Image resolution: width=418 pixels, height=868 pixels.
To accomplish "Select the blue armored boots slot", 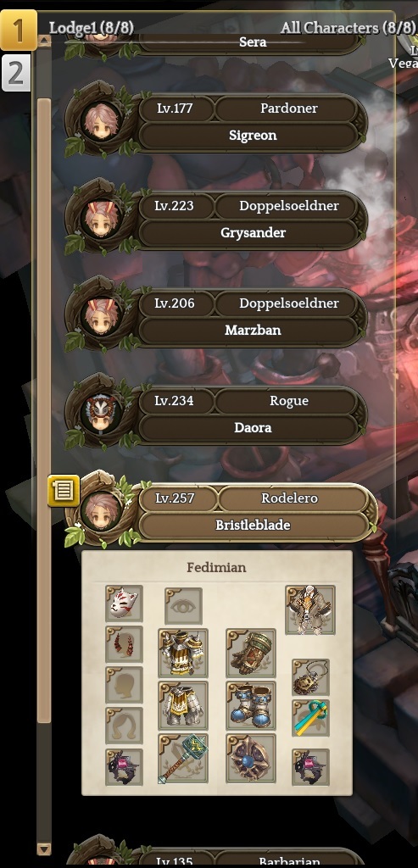I will point(251,706).
